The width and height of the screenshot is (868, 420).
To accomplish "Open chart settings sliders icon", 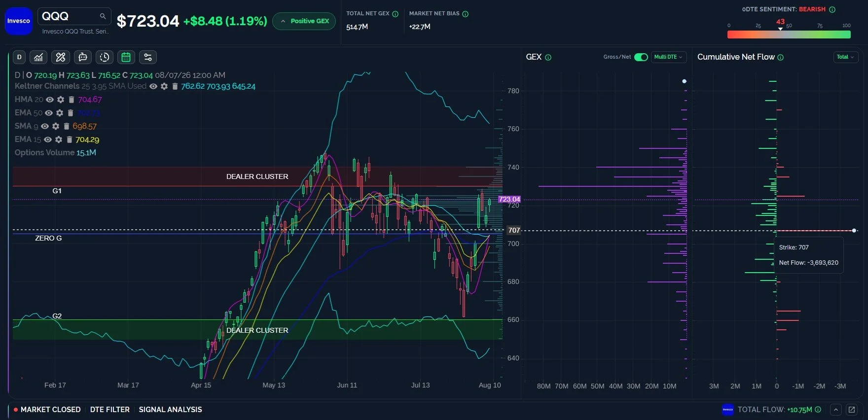I will (148, 57).
